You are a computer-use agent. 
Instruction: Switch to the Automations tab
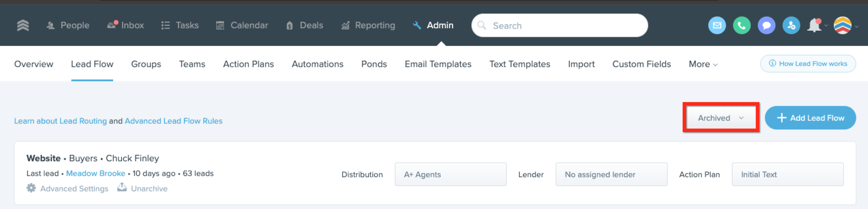click(x=317, y=64)
